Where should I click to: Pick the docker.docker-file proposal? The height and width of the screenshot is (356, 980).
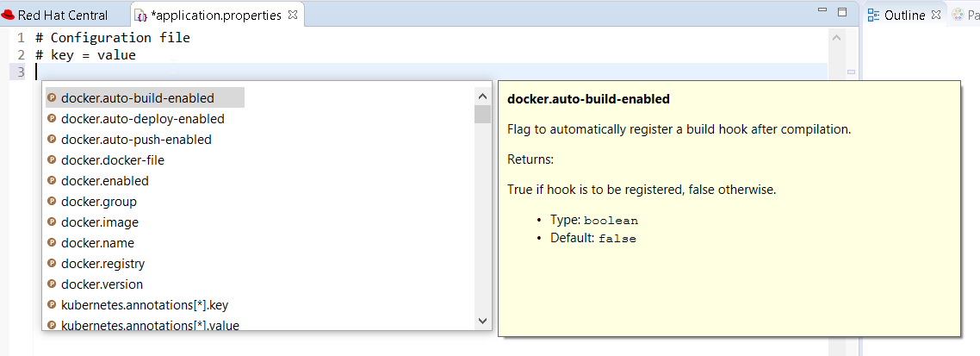click(x=112, y=160)
